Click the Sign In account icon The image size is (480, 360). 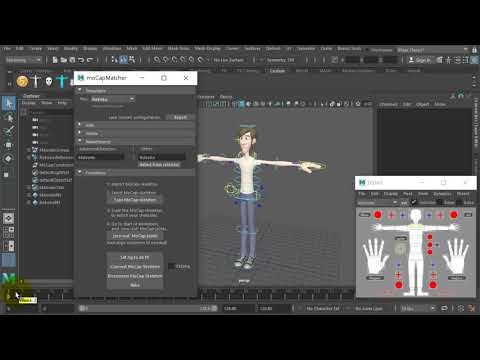420,60
